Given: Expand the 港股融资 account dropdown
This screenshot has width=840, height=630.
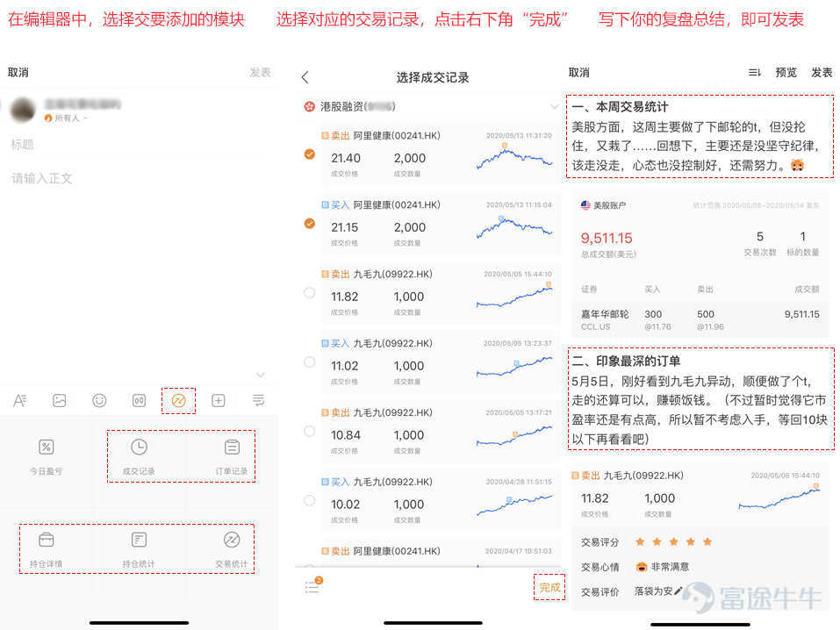Looking at the screenshot, I should click(x=554, y=106).
